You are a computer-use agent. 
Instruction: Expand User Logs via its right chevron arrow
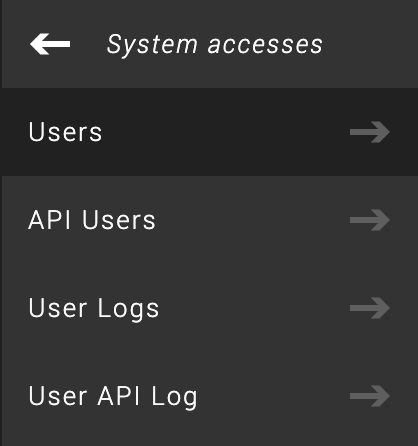pos(370,308)
